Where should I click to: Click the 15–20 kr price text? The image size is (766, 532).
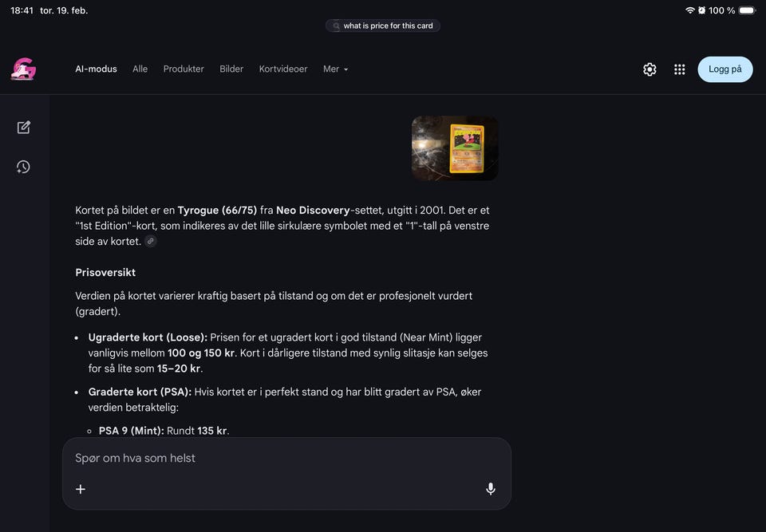179,368
